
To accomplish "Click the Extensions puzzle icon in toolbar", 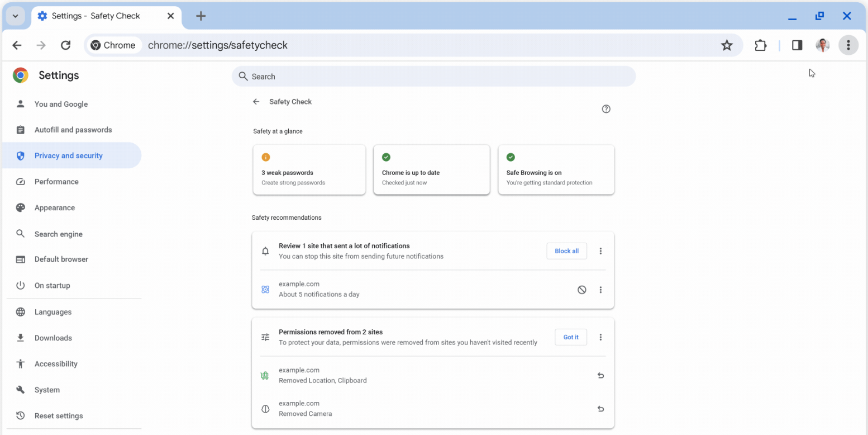I will 760,45.
